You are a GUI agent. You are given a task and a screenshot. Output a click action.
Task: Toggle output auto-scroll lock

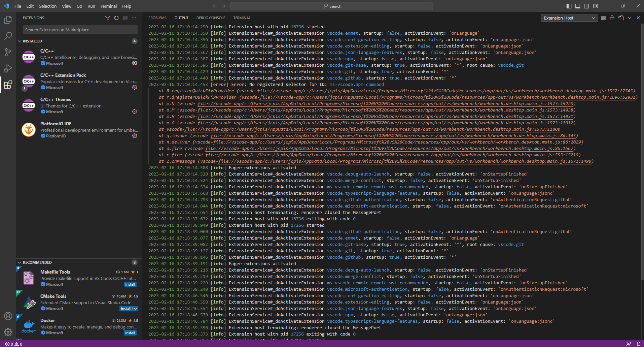click(612, 18)
